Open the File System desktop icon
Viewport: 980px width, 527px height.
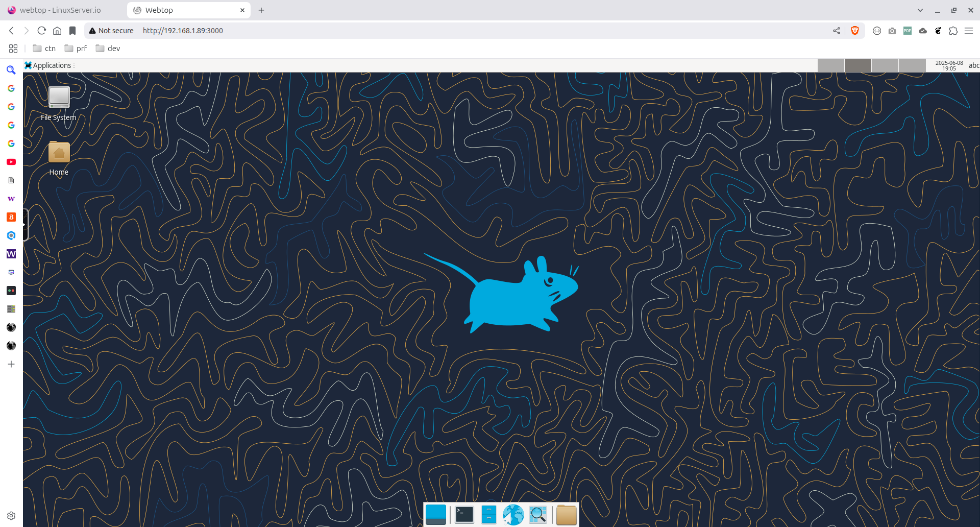click(x=59, y=104)
